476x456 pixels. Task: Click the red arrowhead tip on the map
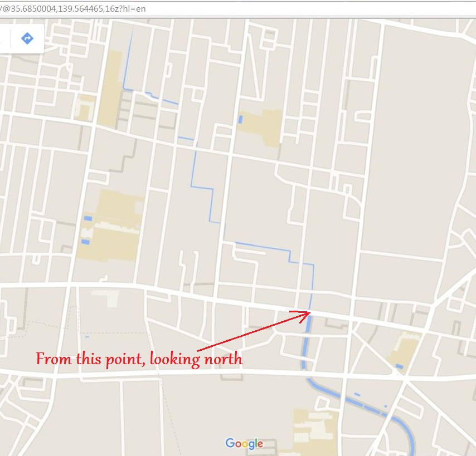pyautogui.click(x=309, y=312)
